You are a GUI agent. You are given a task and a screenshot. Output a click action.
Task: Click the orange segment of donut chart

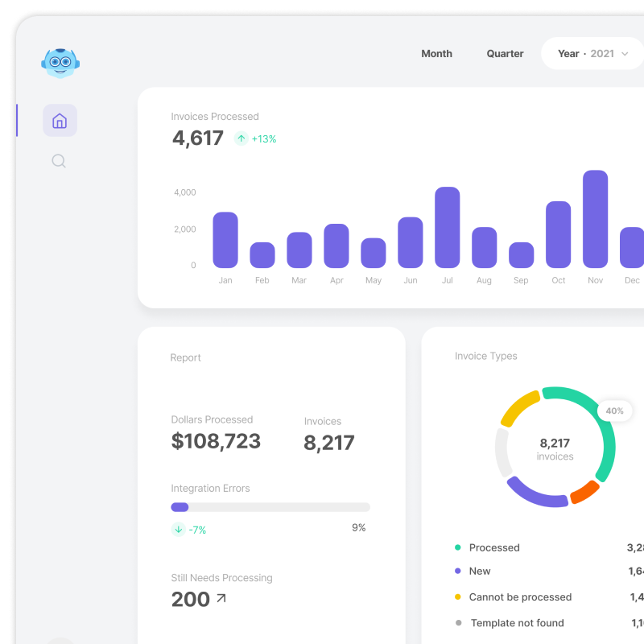(584, 492)
